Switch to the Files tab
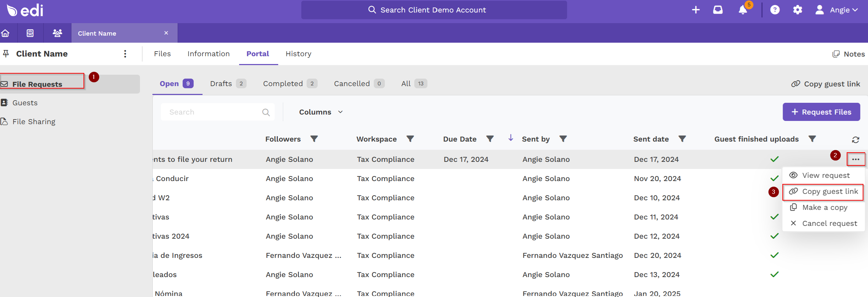The width and height of the screenshot is (868, 297). [162, 54]
